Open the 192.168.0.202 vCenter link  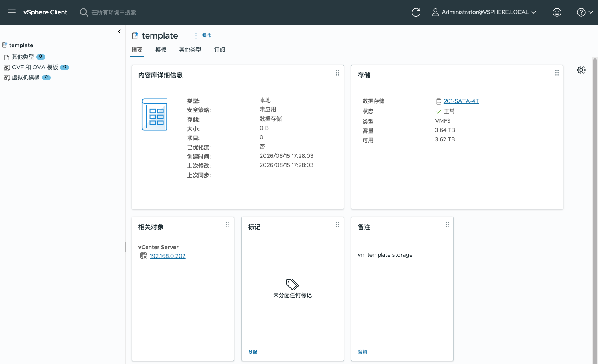coord(168,256)
